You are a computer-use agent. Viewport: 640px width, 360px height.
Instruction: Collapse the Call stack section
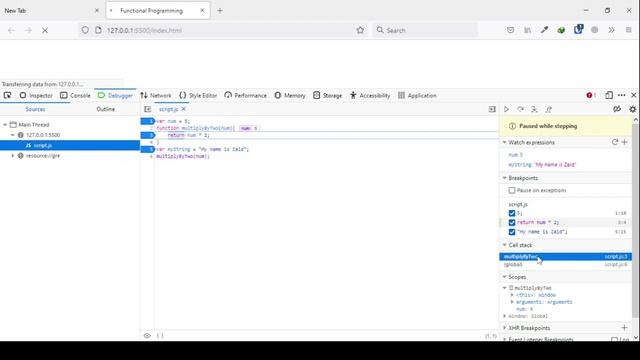point(504,245)
